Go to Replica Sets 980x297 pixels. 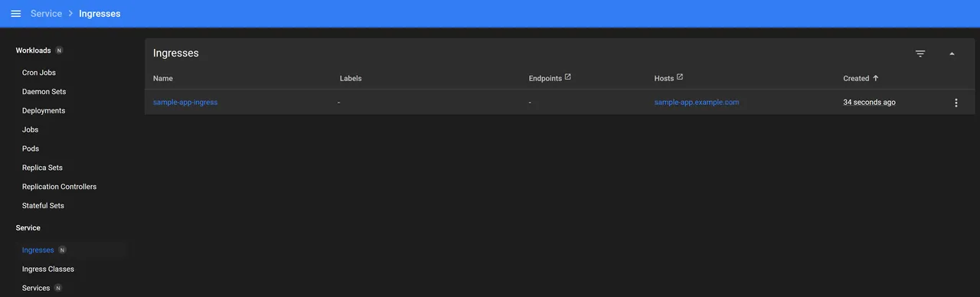pos(42,168)
